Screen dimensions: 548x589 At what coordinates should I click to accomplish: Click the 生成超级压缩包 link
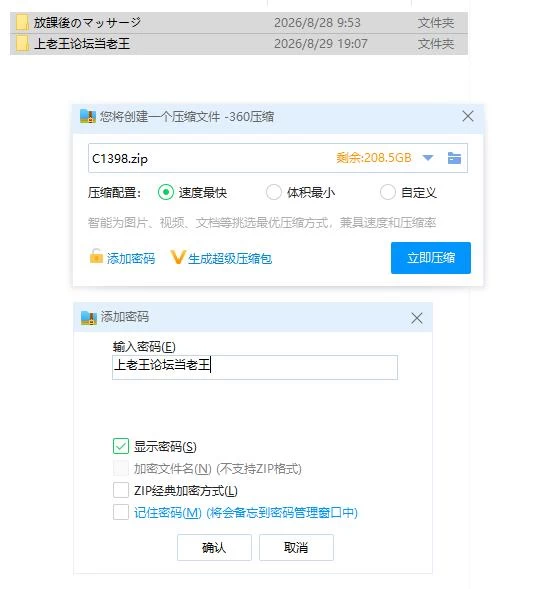coord(230,258)
